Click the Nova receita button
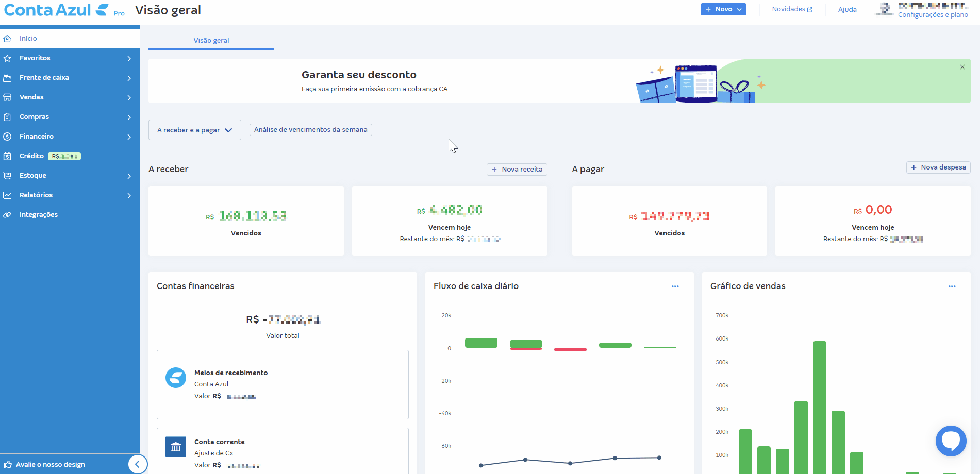980x474 pixels. (517, 170)
